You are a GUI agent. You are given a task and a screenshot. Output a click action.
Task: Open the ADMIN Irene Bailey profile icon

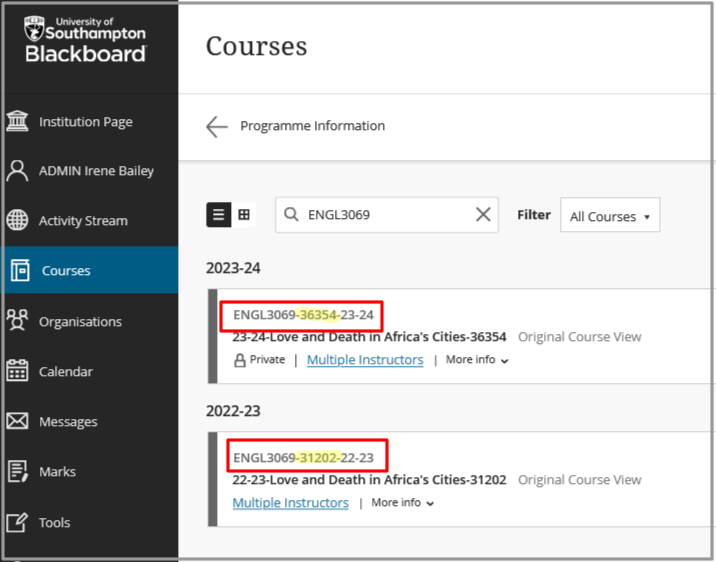tap(17, 171)
